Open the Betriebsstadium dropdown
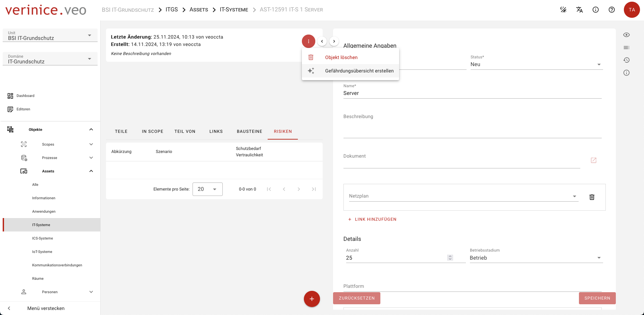The height and width of the screenshot is (315, 644). tap(536, 258)
